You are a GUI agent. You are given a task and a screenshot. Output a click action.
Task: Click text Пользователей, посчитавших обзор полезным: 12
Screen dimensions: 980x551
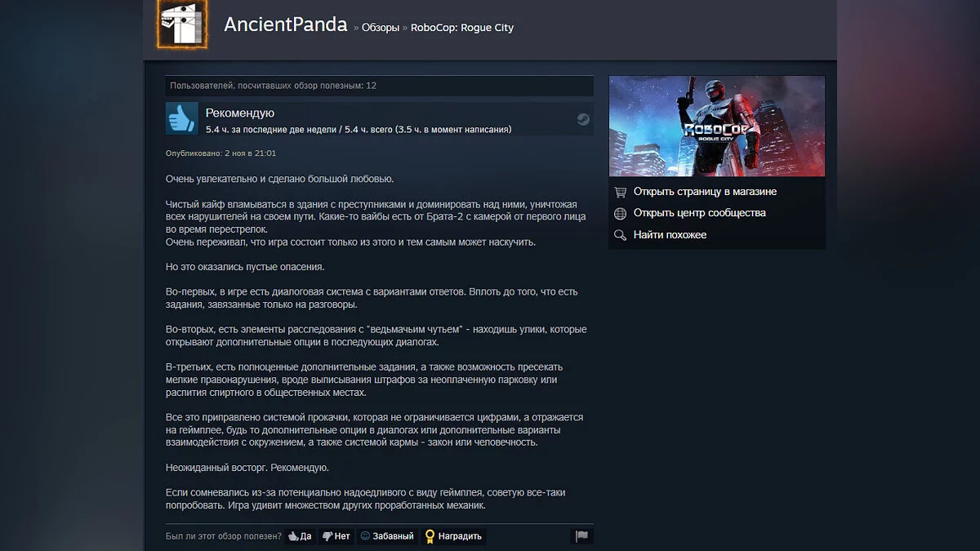pyautogui.click(x=273, y=86)
